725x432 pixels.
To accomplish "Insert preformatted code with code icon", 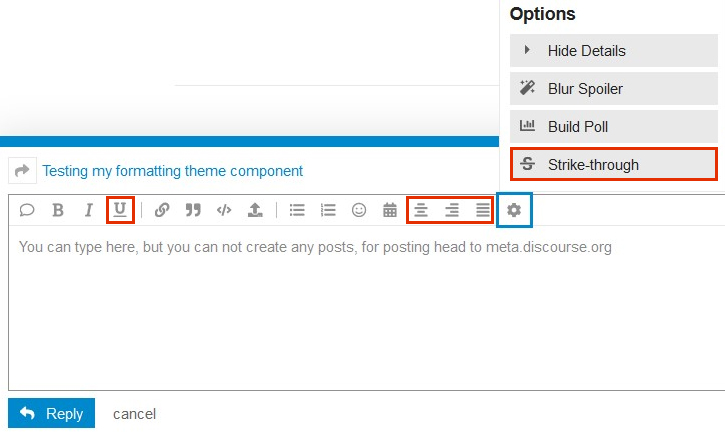I will click(x=224, y=210).
